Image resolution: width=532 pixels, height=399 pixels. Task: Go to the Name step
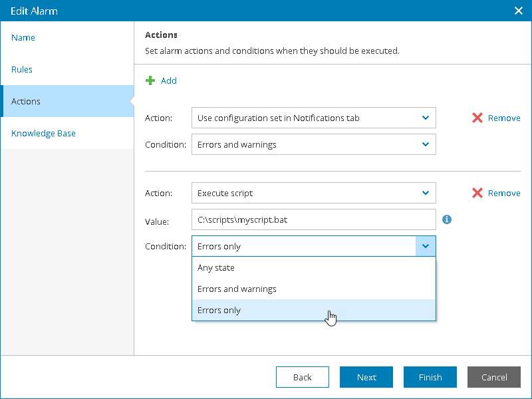23,38
